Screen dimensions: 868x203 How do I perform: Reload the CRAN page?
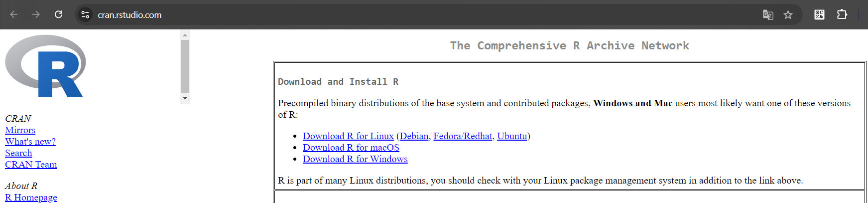click(58, 14)
